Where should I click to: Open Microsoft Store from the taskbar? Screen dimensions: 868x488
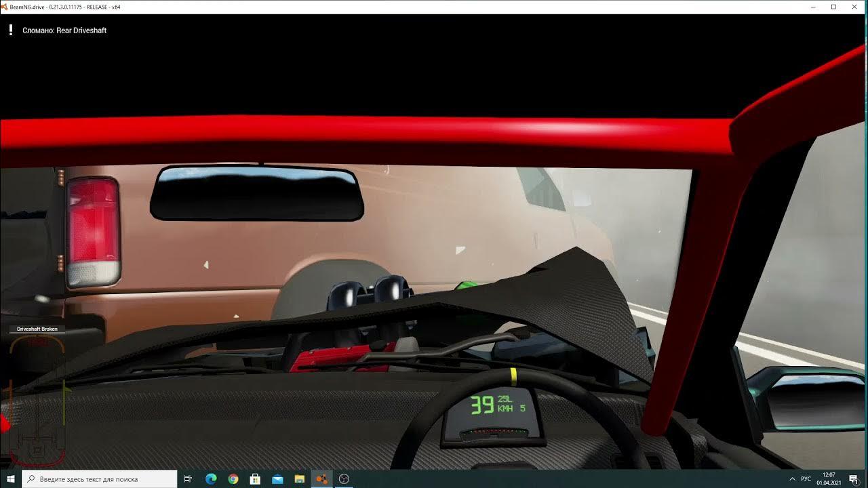point(255,479)
